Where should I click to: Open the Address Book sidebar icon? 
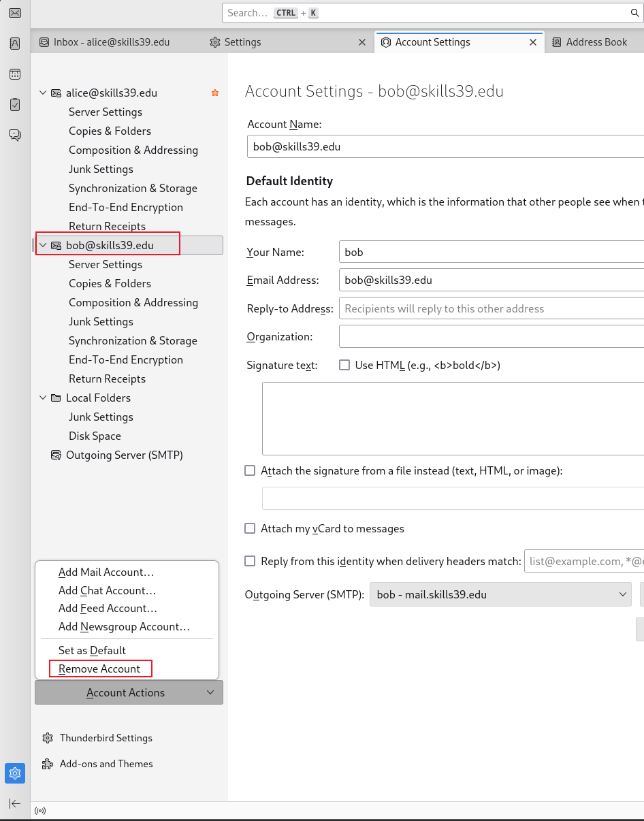pyautogui.click(x=14, y=44)
